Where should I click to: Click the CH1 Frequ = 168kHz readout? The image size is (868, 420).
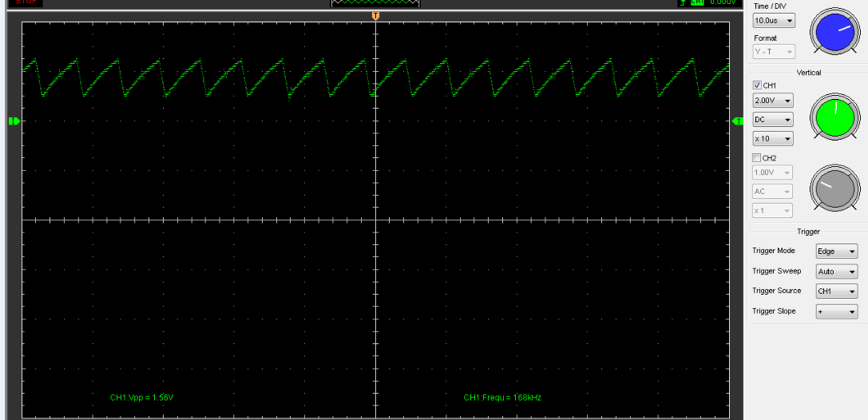pos(502,398)
